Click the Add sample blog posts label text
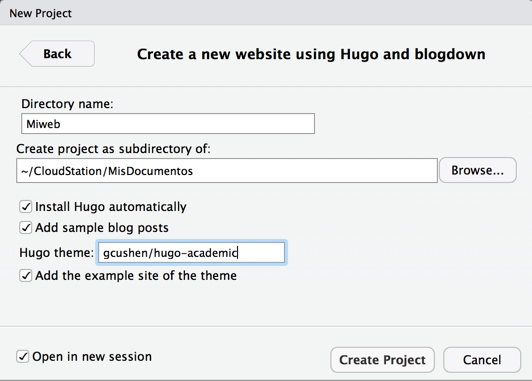532x381 pixels. [102, 228]
